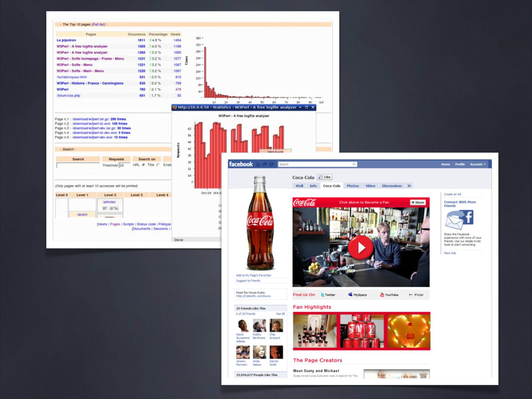Image resolution: width=532 pixels, height=399 pixels.
Task: Click the Flickr icon under Find Us On
Action: (411, 295)
